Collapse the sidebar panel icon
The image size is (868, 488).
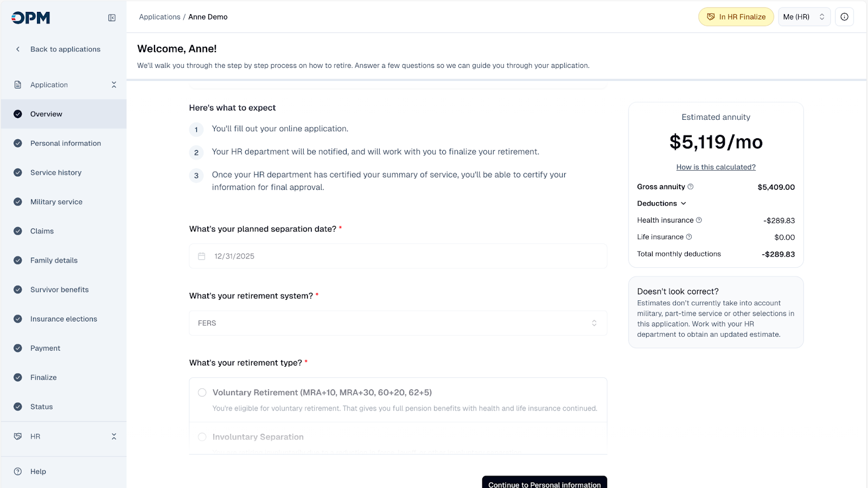click(x=112, y=18)
